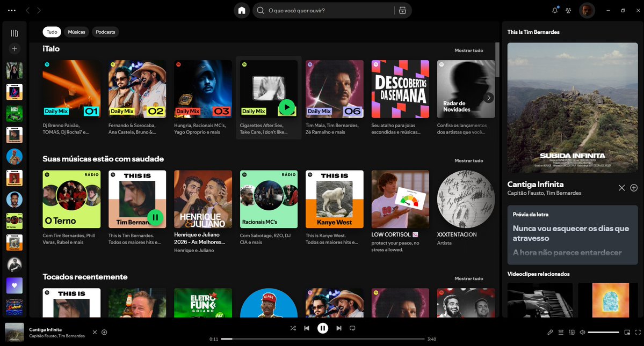Click This Is Tim Bernardes panel title
The height and width of the screenshot is (346, 644).
(533, 32)
